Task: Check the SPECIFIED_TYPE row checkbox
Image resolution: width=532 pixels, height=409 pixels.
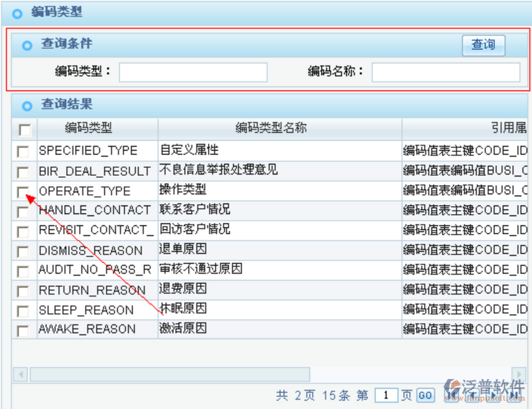Action: [23, 151]
